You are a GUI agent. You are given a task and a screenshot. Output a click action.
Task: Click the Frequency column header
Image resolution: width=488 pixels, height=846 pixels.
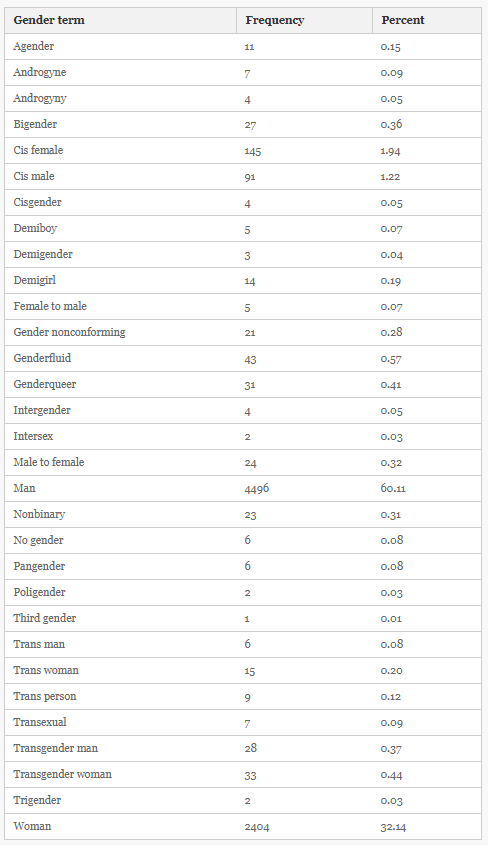(275, 21)
